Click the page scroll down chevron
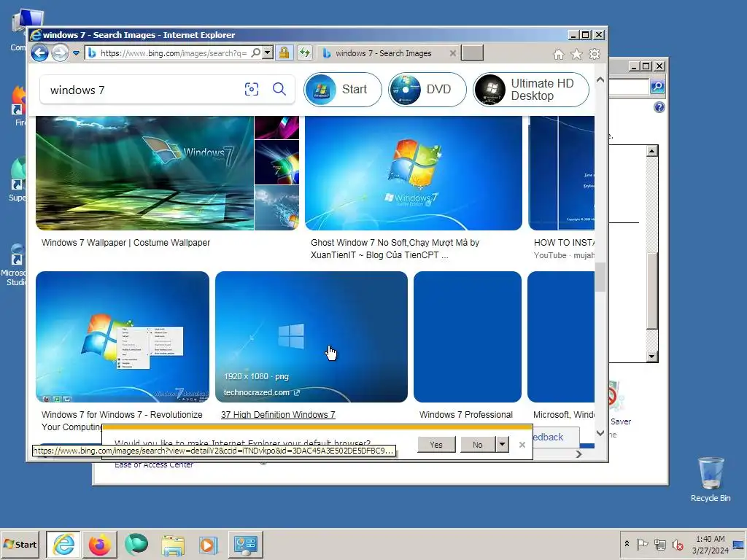This screenshot has height=560, width=747. [600, 433]
